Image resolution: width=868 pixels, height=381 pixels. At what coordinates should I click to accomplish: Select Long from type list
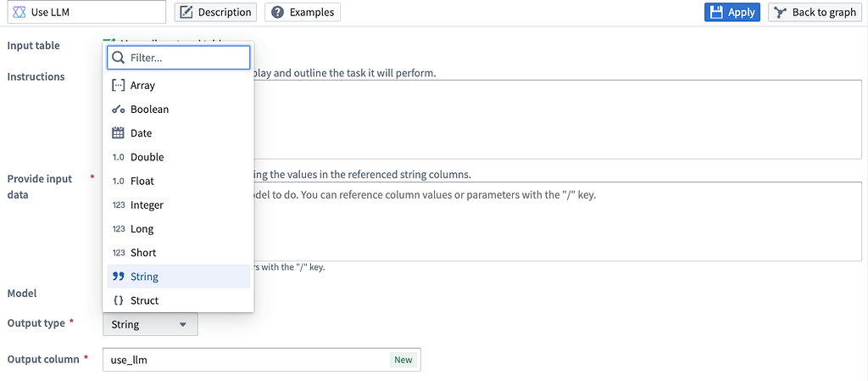pos(142,228)
